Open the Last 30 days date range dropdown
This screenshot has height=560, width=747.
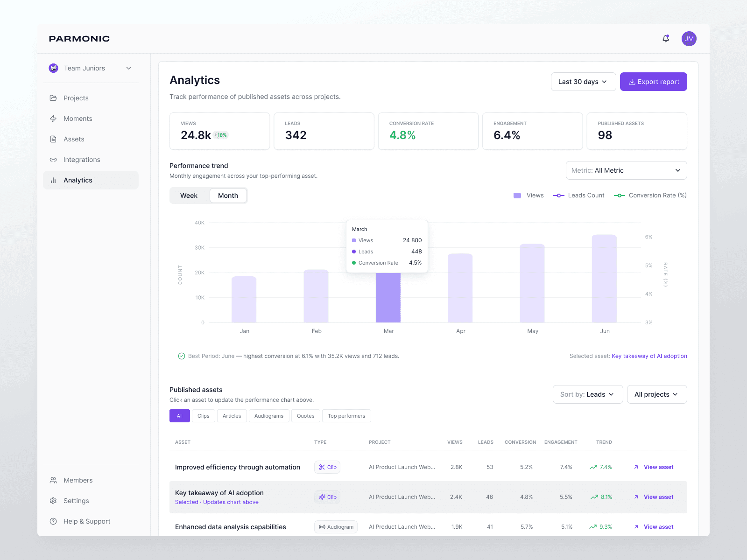coord(584,82)
